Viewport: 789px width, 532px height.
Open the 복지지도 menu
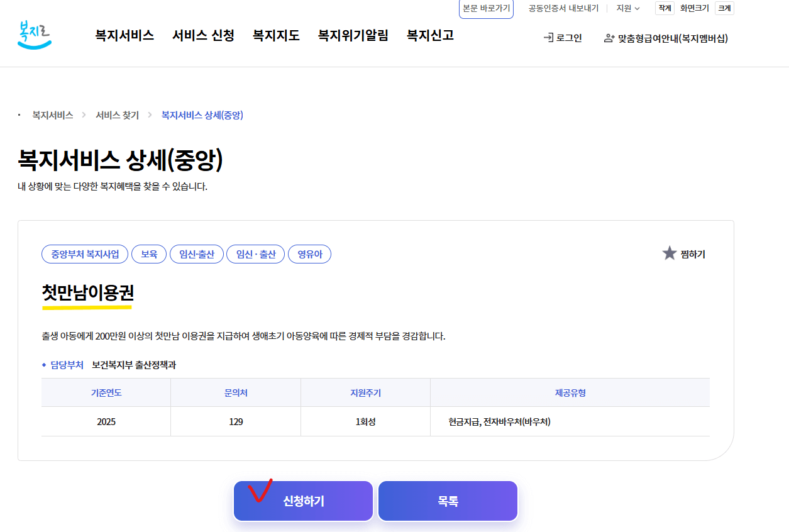point(275,36)
